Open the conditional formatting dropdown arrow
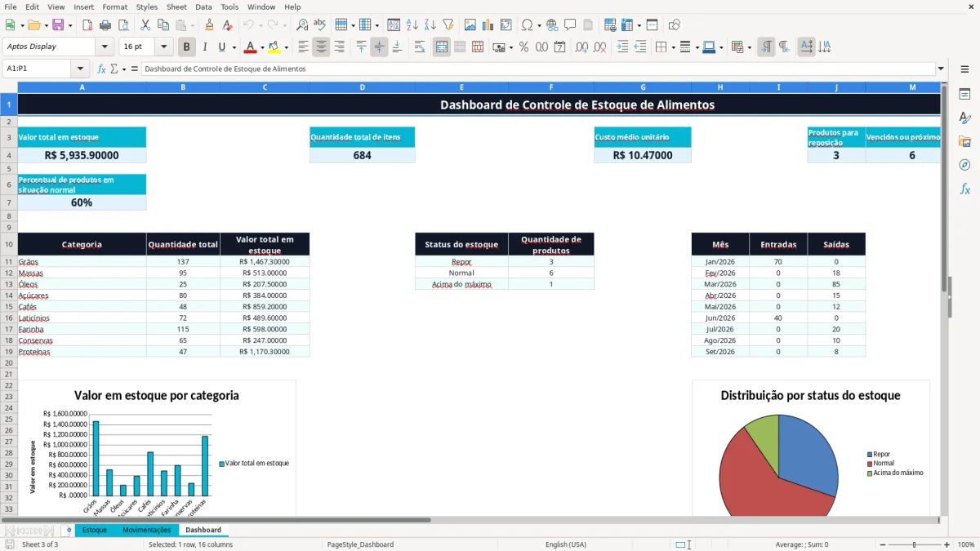Viewport: 980px width, 551px height. pos(748,47)
